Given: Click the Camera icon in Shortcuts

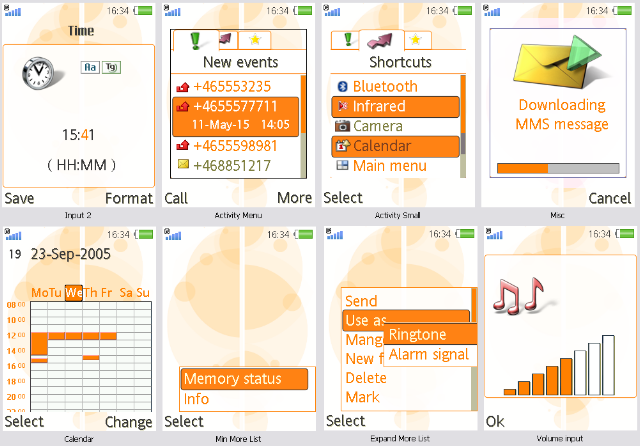Looking at the screenshot, I should click(x=342, y=126).
